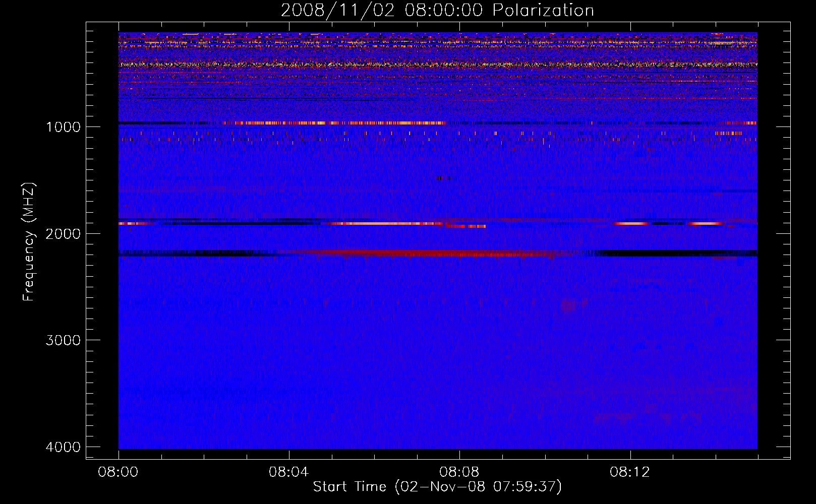Click the 4000 frequency tick label
The image size is (816, 504).
coord(63,447)
